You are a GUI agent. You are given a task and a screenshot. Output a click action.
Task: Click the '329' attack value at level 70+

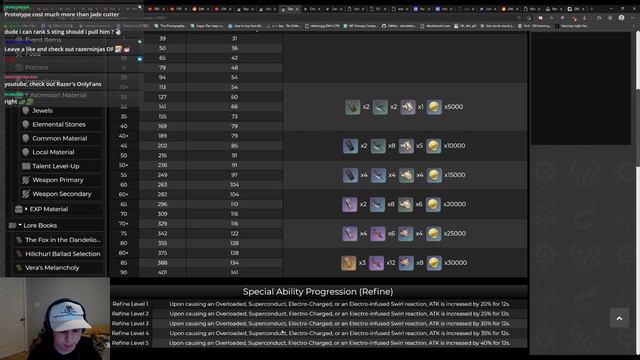(x=162, y=224)
